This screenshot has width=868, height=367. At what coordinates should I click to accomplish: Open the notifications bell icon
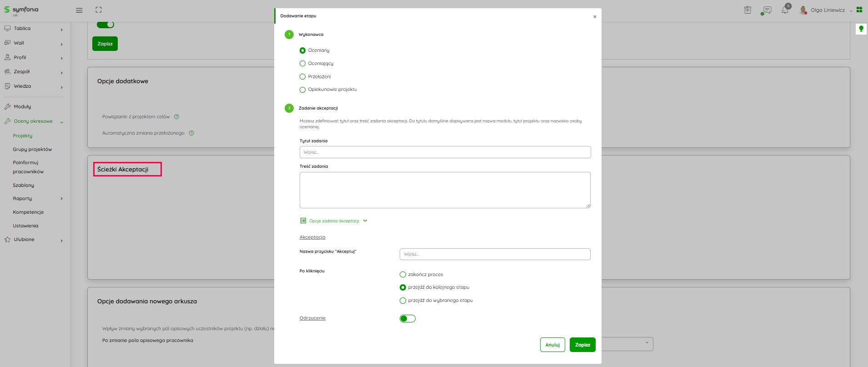[x=785, y=10]
